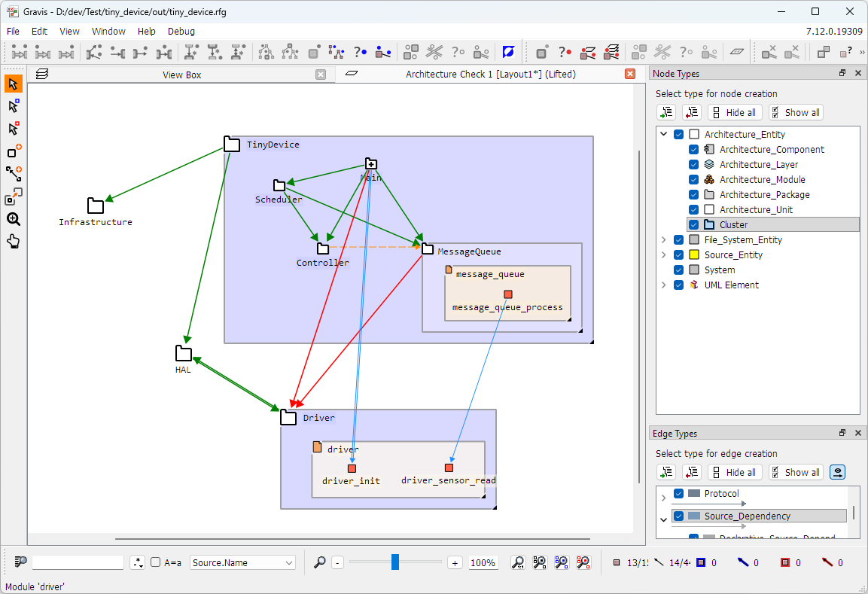868x594 pixels.
Task: Click the question mark red dot toolbar icon
Action: point(565,52)
